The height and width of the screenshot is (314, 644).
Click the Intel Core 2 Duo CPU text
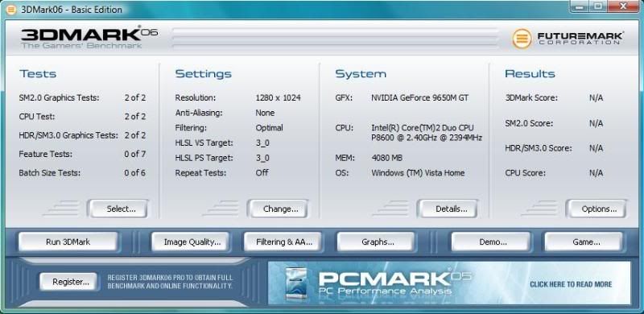pos(427,133)
